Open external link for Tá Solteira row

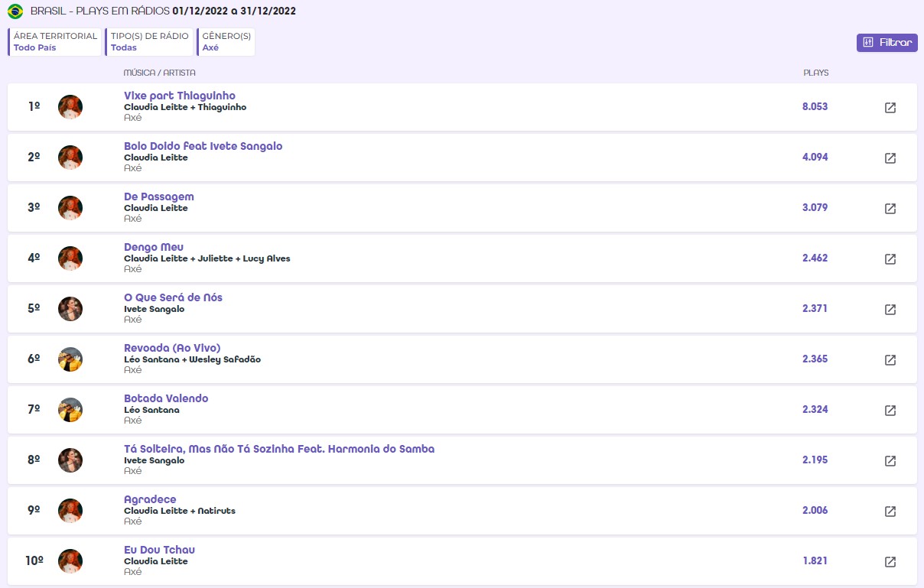[890, 461]
